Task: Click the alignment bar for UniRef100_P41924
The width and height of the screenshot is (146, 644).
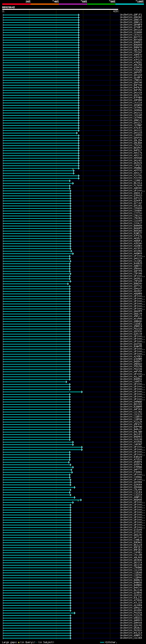Action: point(39,612)
